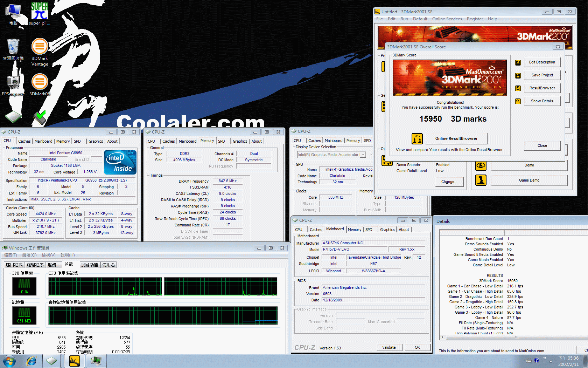
Task: Select the processes tab in Task Manager
Action: (35, 265)
